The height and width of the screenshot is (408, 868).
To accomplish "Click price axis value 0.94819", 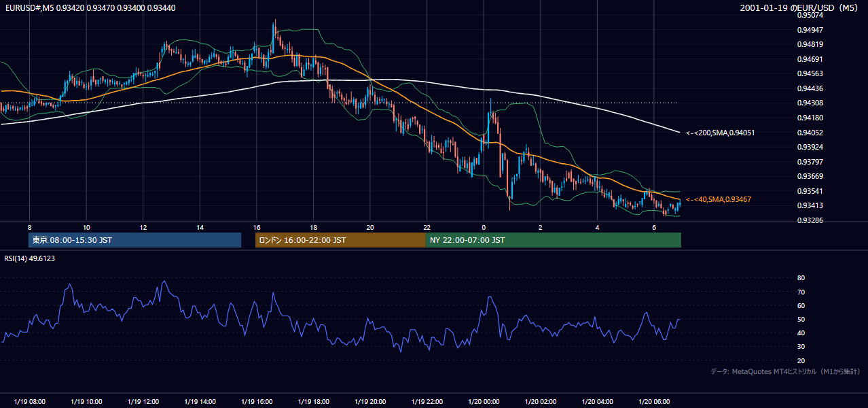I will [810, 44].
